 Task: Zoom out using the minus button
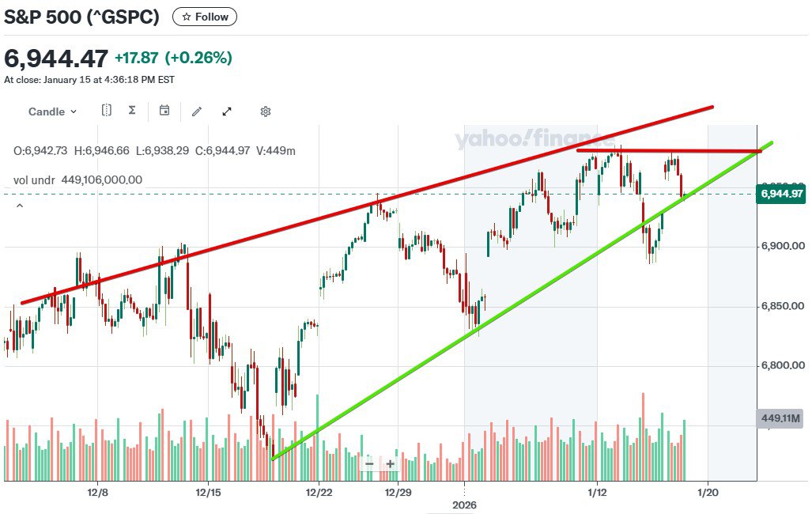click(369, 463)
